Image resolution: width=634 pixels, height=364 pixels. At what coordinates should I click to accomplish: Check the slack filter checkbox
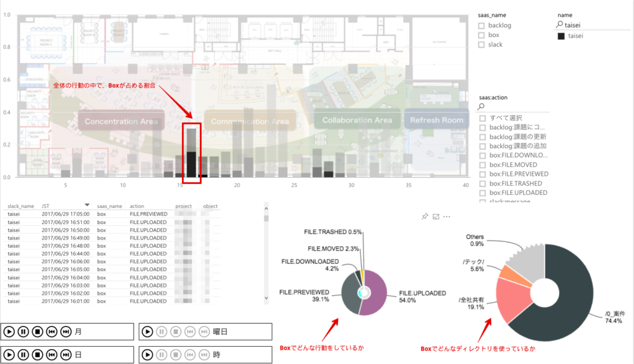tap(482, 45)
